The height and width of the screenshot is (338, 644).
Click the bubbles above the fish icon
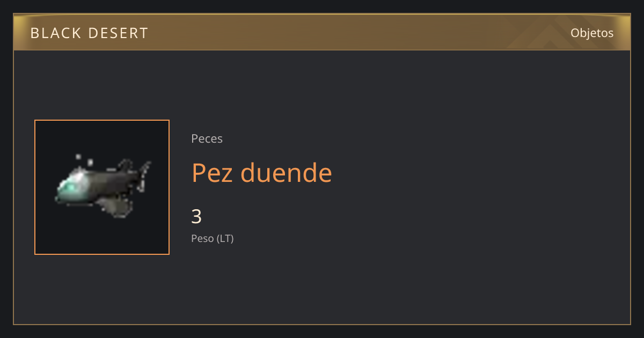tap(84, 159)
